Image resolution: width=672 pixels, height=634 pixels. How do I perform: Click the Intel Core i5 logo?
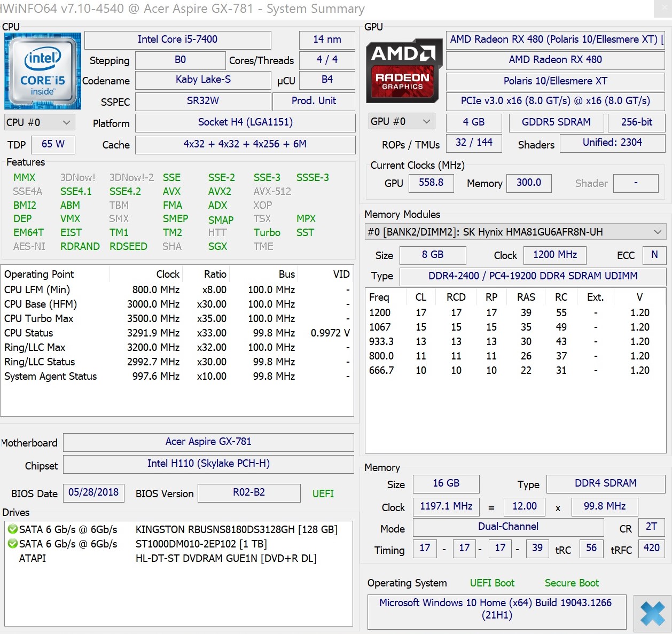(x=43, y=71)
